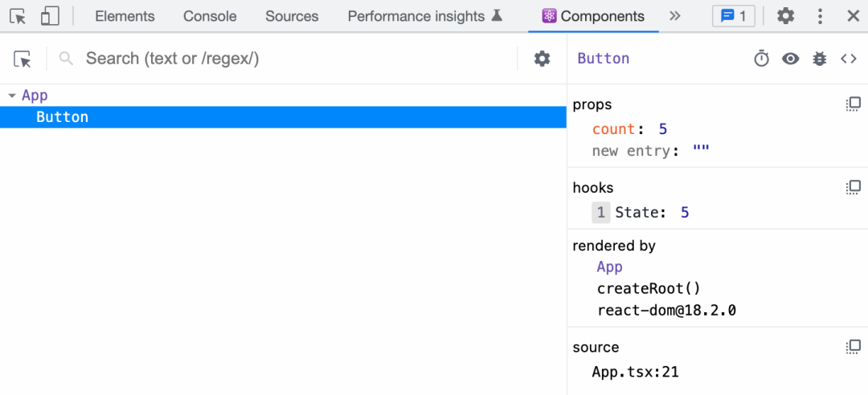
Task: Open Components panel settings gear
Action: [x=542, y=59]
